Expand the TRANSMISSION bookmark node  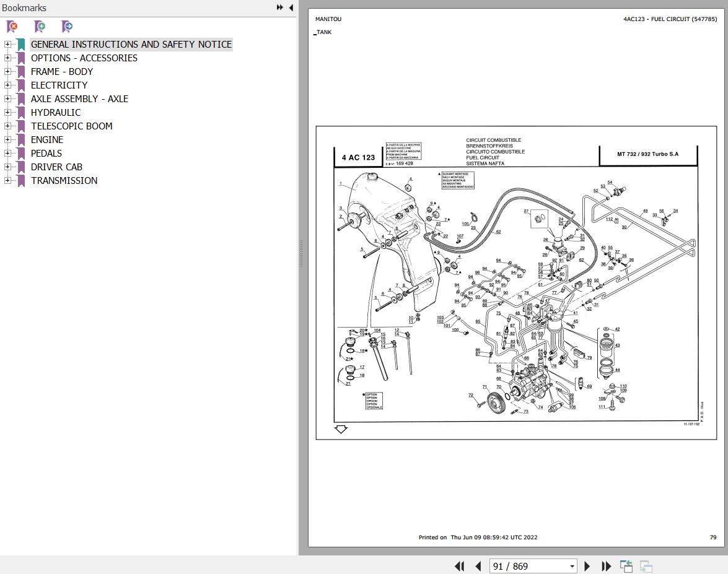(7, 181)
